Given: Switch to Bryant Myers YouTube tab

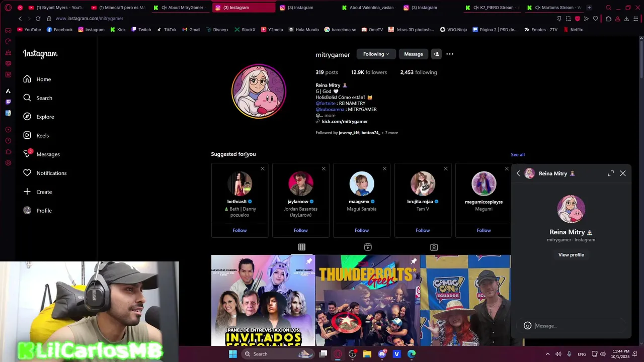Looking at the screenshot, I should (56, 8).
